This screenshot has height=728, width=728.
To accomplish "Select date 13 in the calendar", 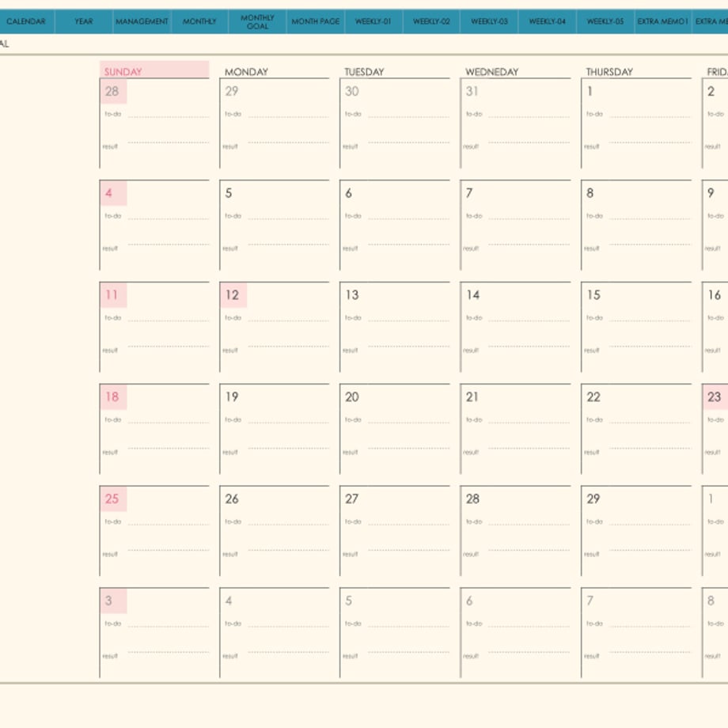I will 352,295.
